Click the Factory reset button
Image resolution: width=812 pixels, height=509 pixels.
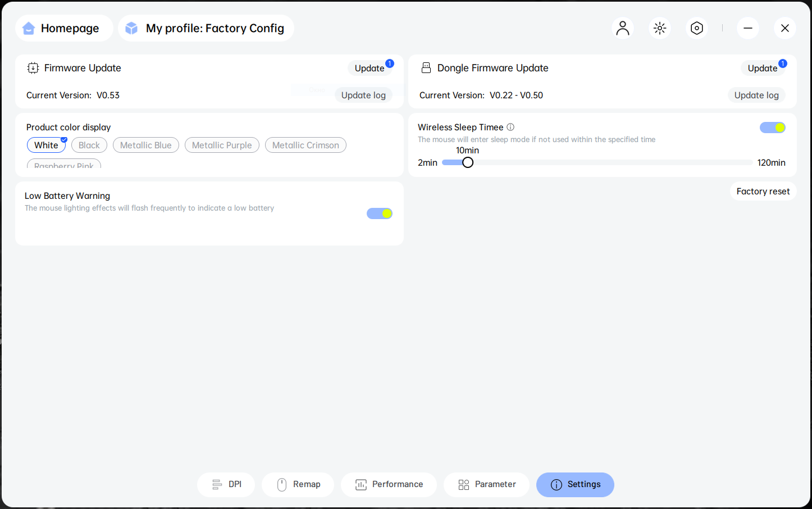(x=763, y=192)
